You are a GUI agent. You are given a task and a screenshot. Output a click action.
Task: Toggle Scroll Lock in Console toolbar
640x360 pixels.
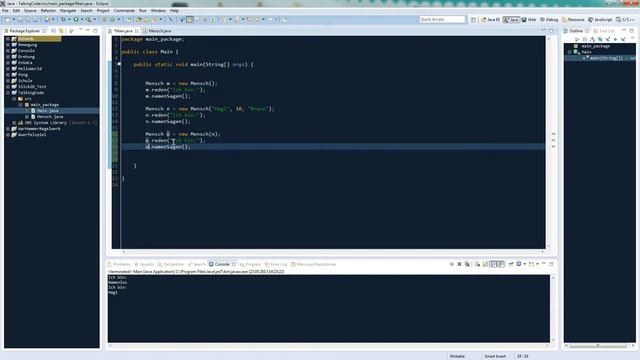(485, 264)
